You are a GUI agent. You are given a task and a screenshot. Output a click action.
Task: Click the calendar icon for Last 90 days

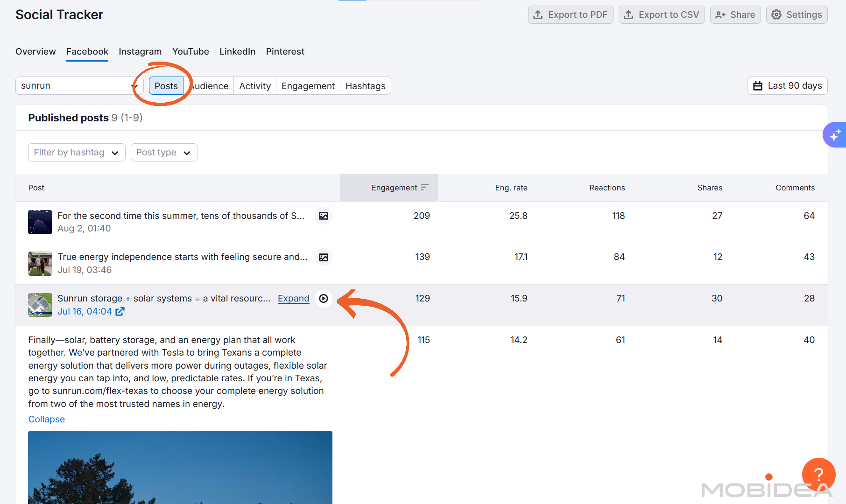(x=758, y=85)
